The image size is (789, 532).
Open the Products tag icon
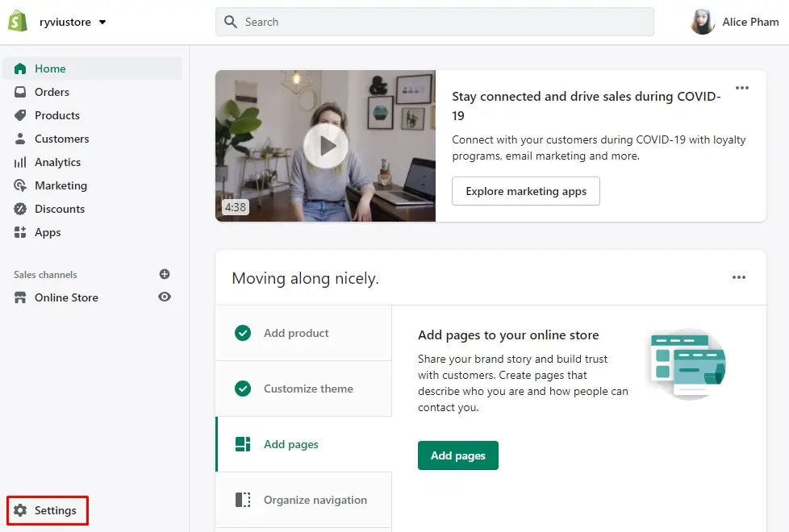20,115
